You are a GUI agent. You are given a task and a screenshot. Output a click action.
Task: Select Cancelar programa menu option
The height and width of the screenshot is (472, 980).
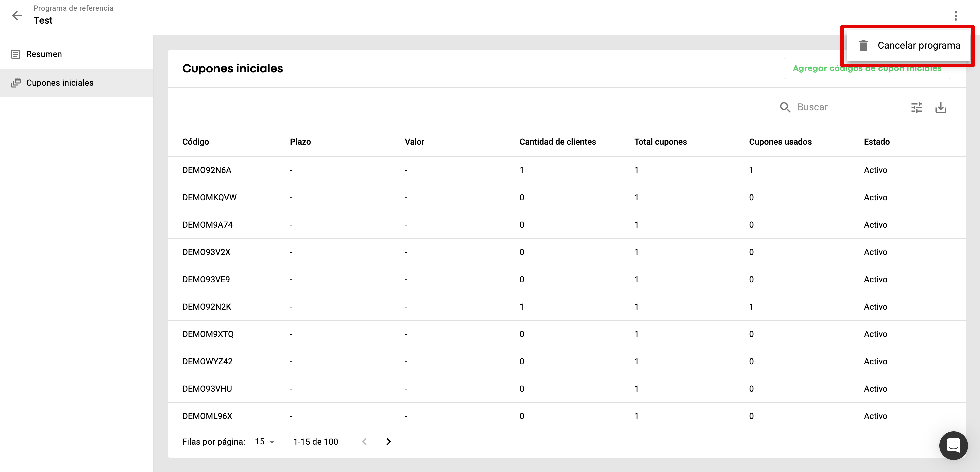[x=918, y=46]
